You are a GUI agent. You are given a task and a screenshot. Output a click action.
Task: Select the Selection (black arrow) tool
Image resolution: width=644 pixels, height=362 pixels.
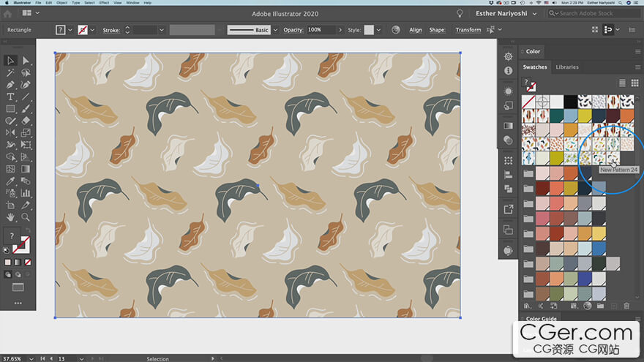(x=10, y=61)
